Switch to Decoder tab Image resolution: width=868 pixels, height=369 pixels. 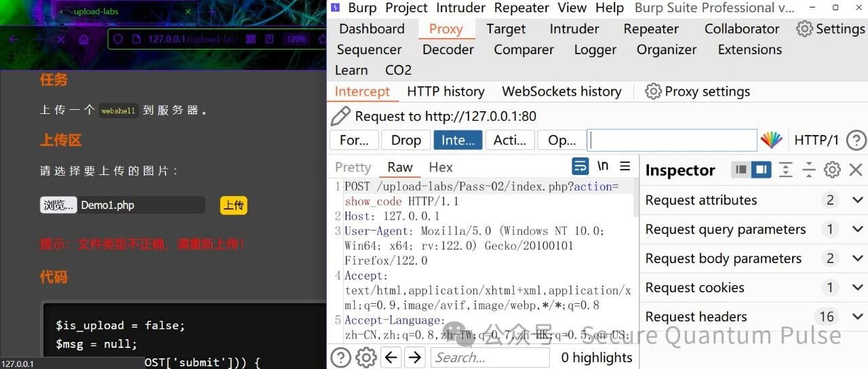pos(448,50)
